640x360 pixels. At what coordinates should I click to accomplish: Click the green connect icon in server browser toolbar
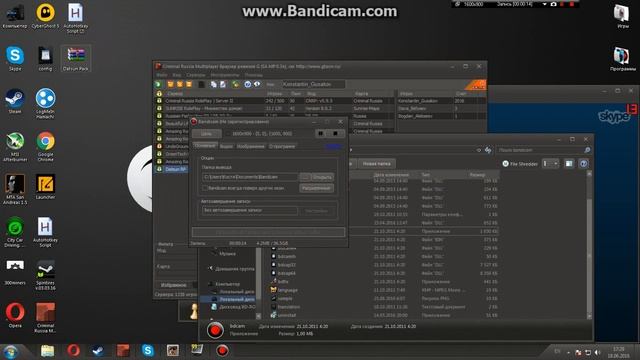(x=159, y=84)
